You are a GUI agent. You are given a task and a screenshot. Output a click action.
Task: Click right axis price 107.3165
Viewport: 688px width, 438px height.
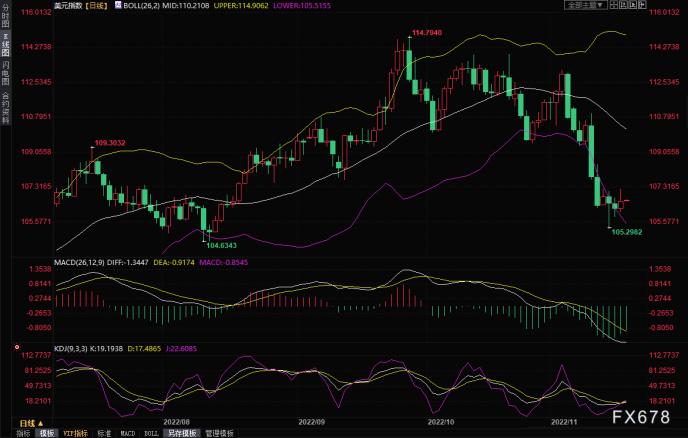pyautogui.click(x=664, y=187)
